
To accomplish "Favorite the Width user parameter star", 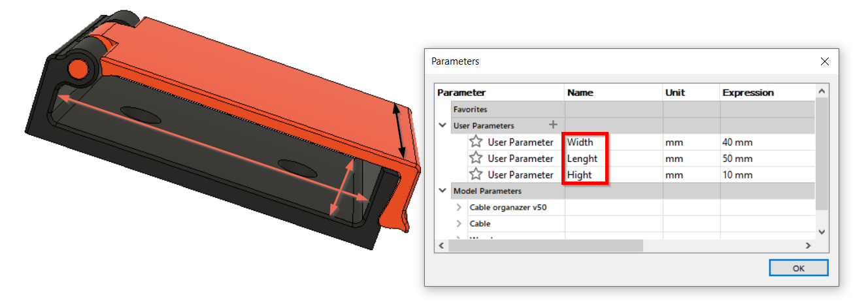I will click(476, 142).
